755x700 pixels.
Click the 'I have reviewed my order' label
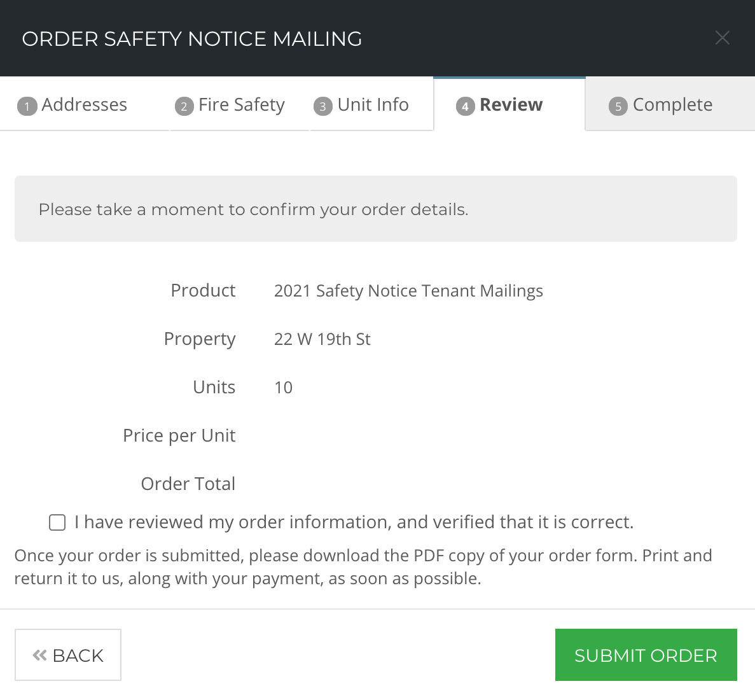(x=354, y=522)
